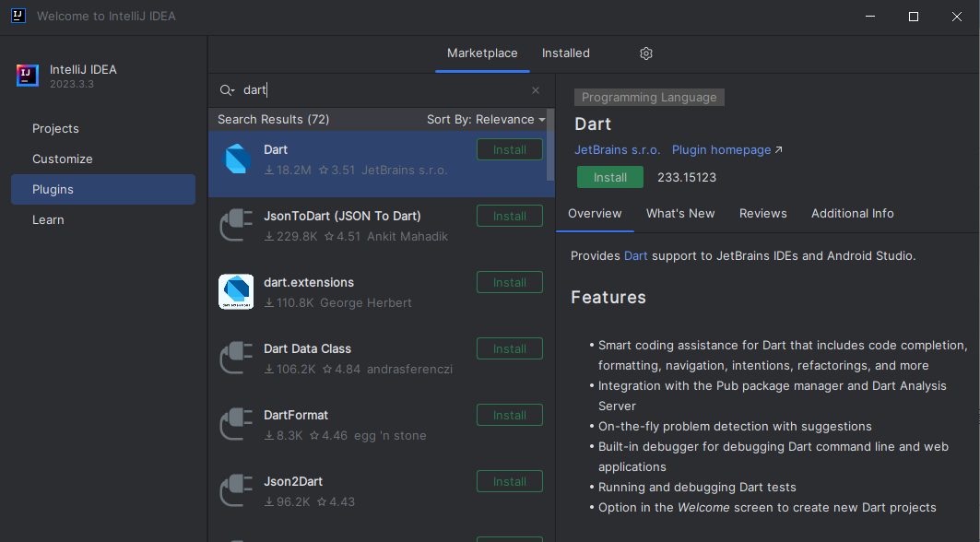Select Plugins in the sidebar
The height and width of the screenshot is (542, 980).
click(103, 189)
